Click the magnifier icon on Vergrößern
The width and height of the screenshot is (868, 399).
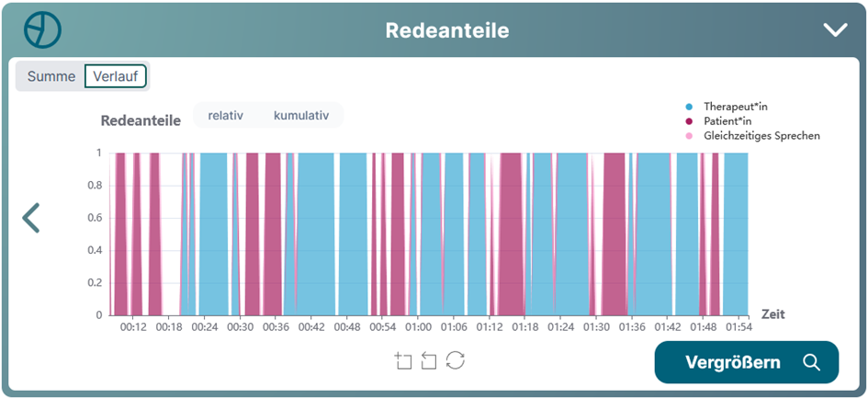pyautogui.click(x=811, y=362)
